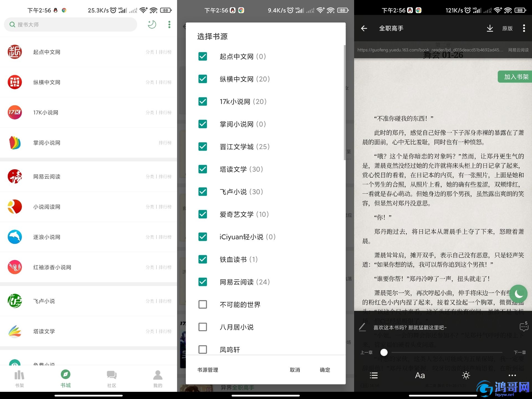Go back from 全职高手 reader
The height and width of the screenshot is (399, 532).
pos(364,28)
